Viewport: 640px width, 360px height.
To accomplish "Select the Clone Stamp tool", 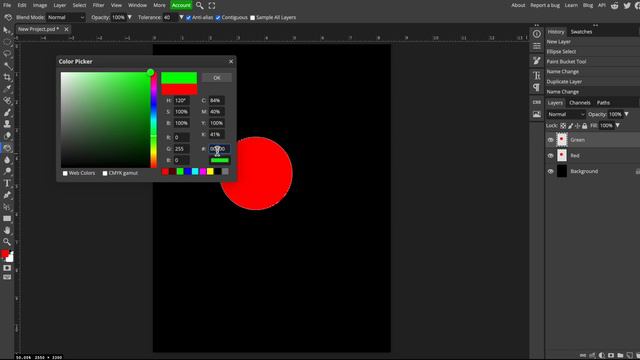I will [x=7, y=124].
